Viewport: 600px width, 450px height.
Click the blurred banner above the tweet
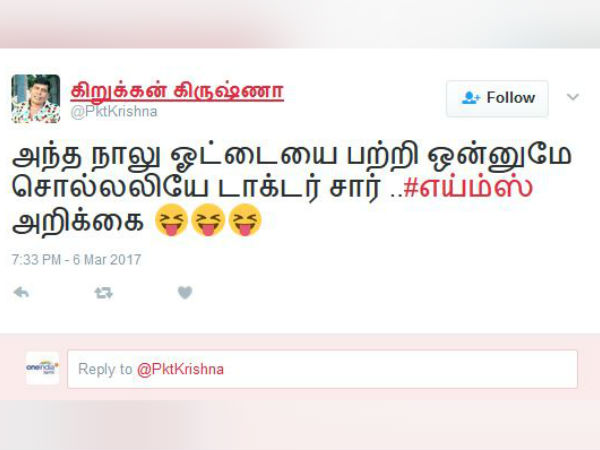(300, 24)
